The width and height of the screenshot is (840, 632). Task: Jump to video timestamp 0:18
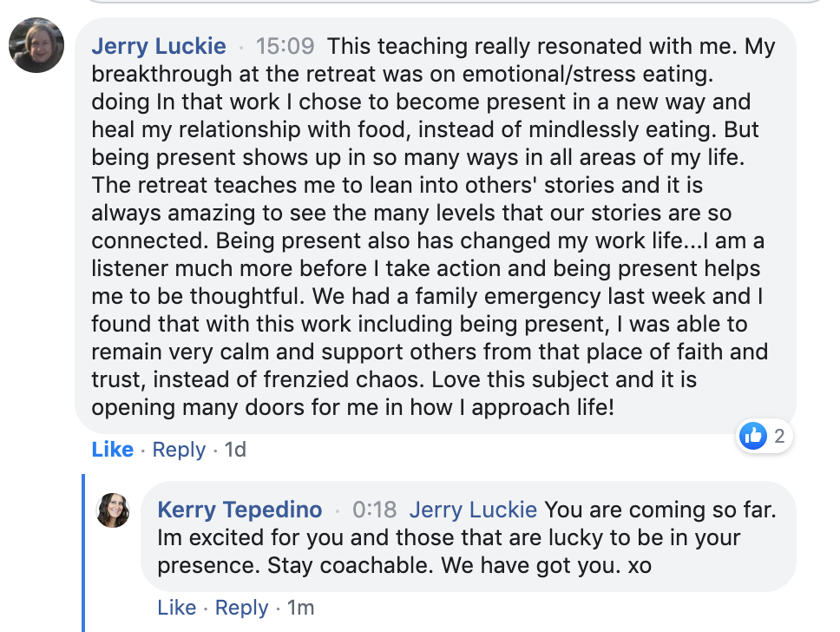(375, 510)
